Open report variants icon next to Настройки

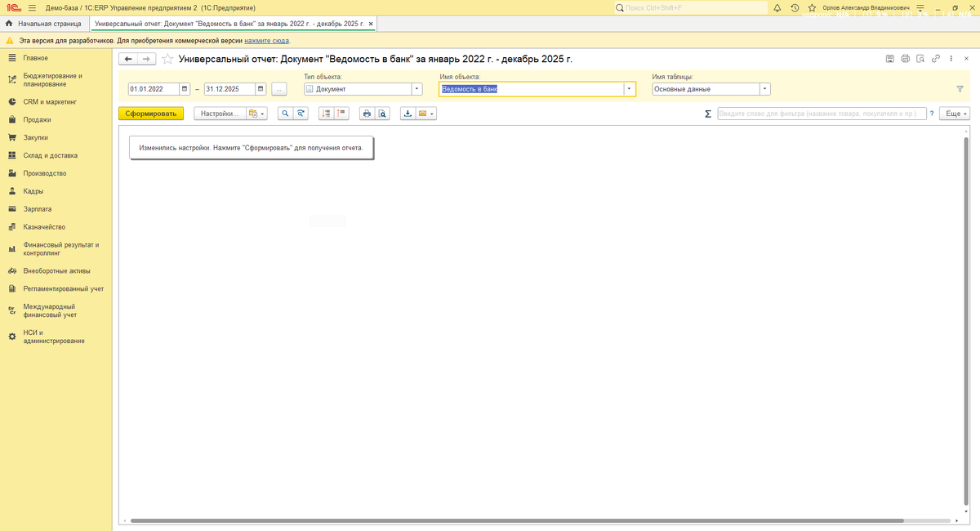coord(256,114)
